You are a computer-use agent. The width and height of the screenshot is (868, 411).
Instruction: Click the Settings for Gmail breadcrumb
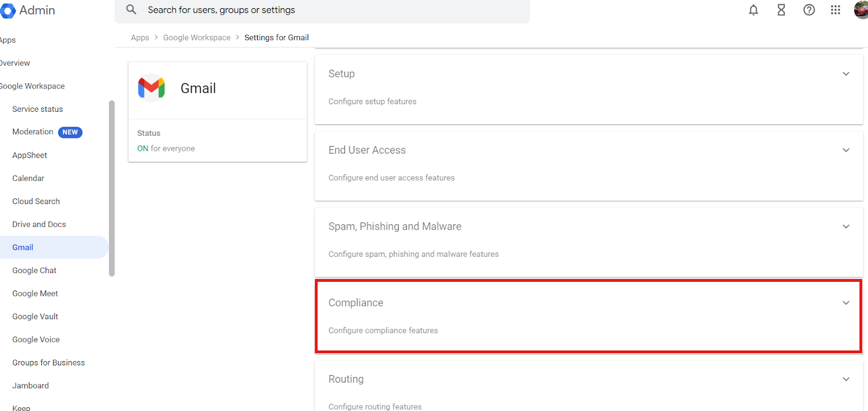point(277,37)
